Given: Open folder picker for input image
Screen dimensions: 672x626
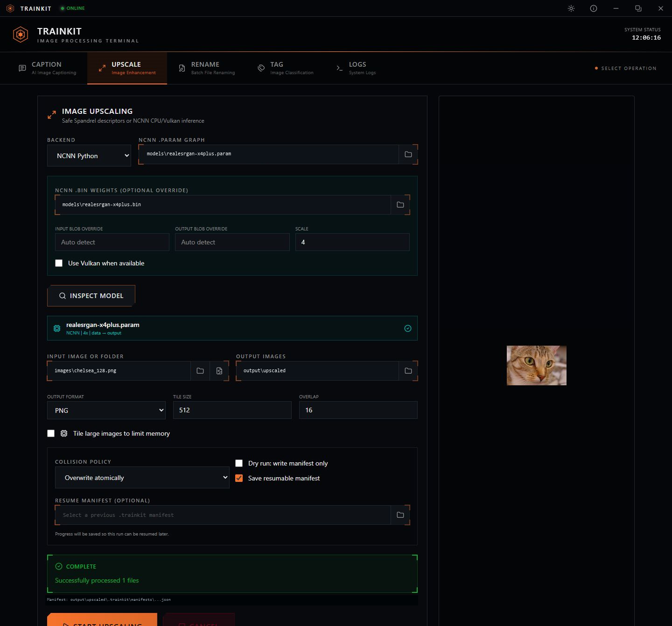Looking at the screenshot, I should coord(200,371).
